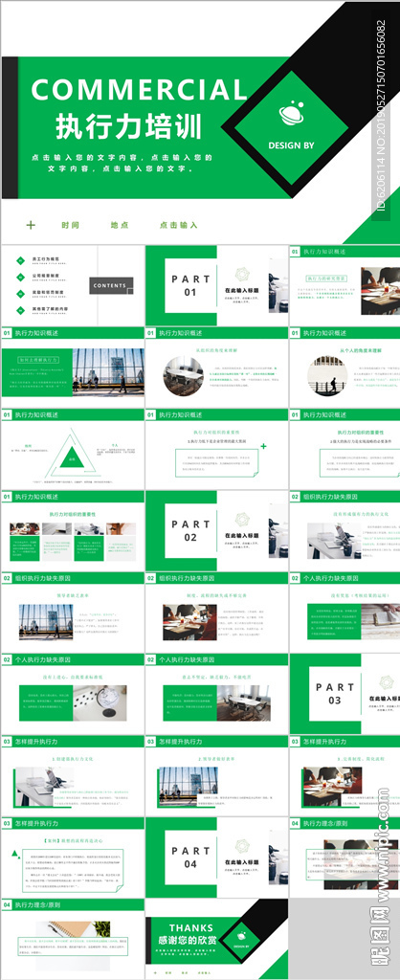400x980 pixels.
Task: Click the dark CONTENTS box
Action: coord(111,285)
